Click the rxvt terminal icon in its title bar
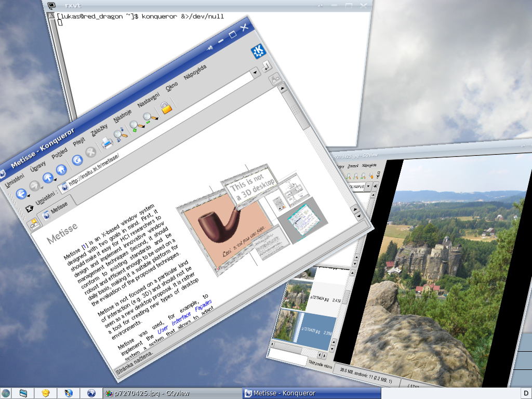Viewport: 532px width, 399px height. pos(51,5)
